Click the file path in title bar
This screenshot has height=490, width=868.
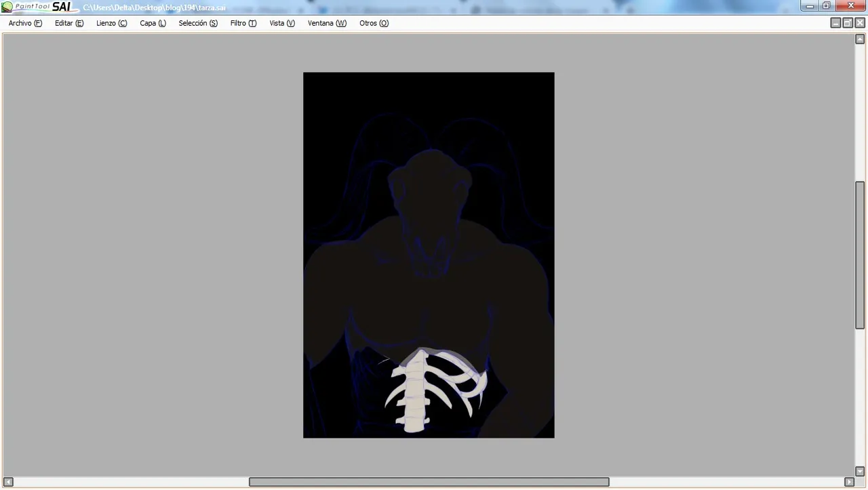pos(154,7)
